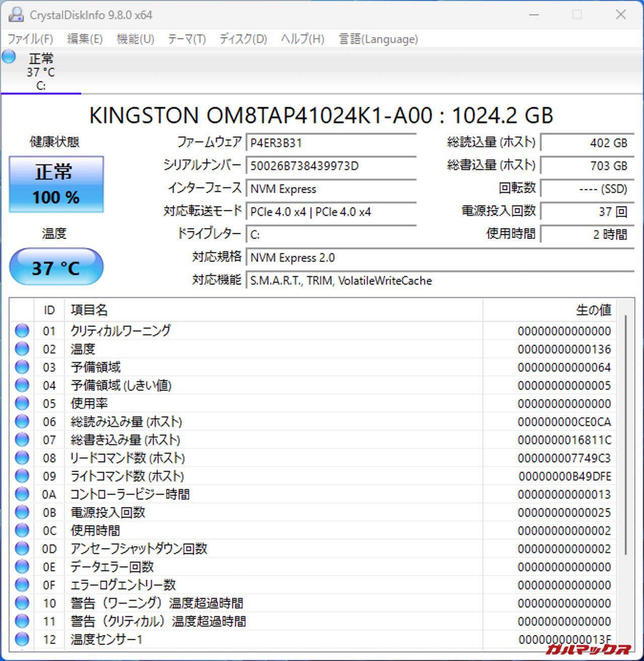This screenshot has width=644, height=661.
Task: Click the blue status orb for drive C:
Action: (x=9, y=57)
